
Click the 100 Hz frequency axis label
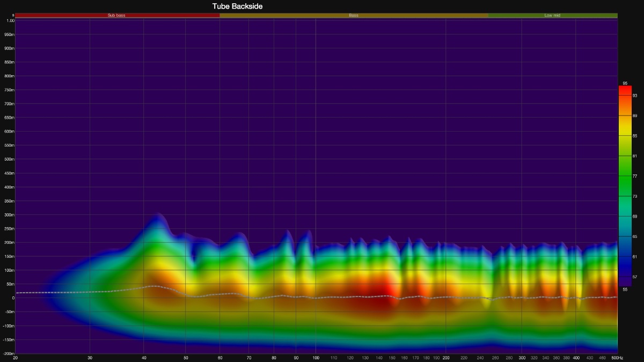[316, 358]
